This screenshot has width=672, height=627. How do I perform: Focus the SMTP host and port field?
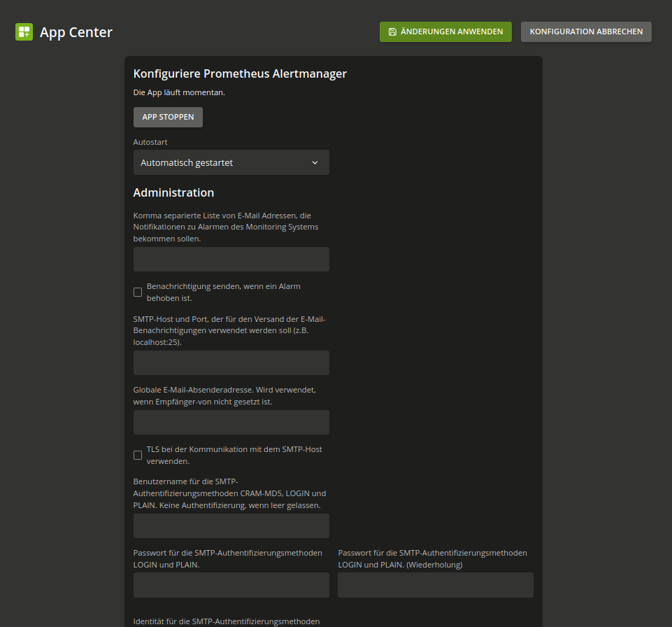pyautogui.click(x=231, y=362)
